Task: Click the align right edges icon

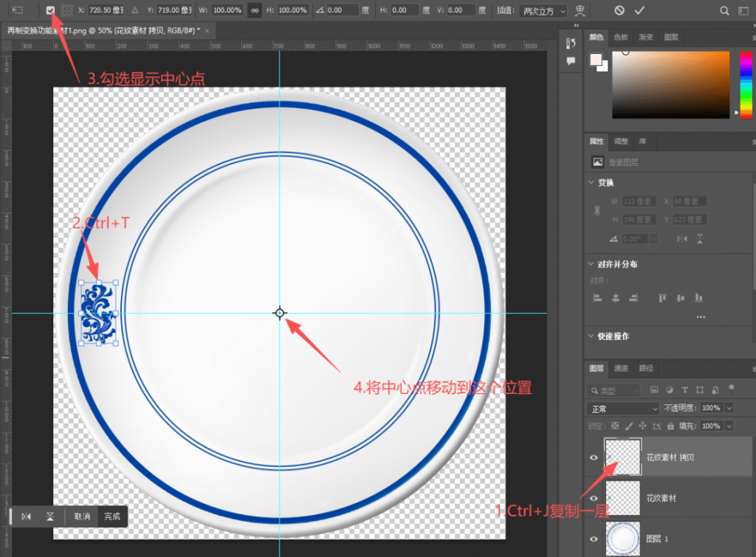Action: [633, 298]
